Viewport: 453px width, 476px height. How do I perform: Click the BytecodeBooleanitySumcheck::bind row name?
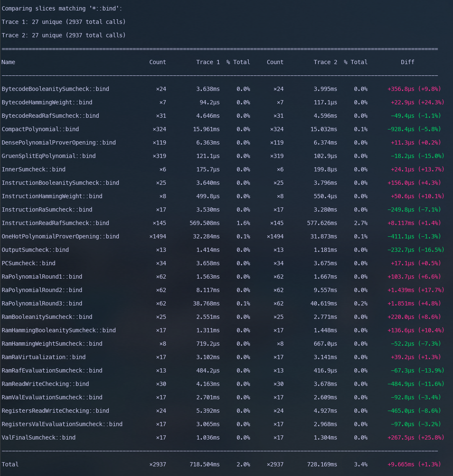pyautogui.click(x=55, y=89)
